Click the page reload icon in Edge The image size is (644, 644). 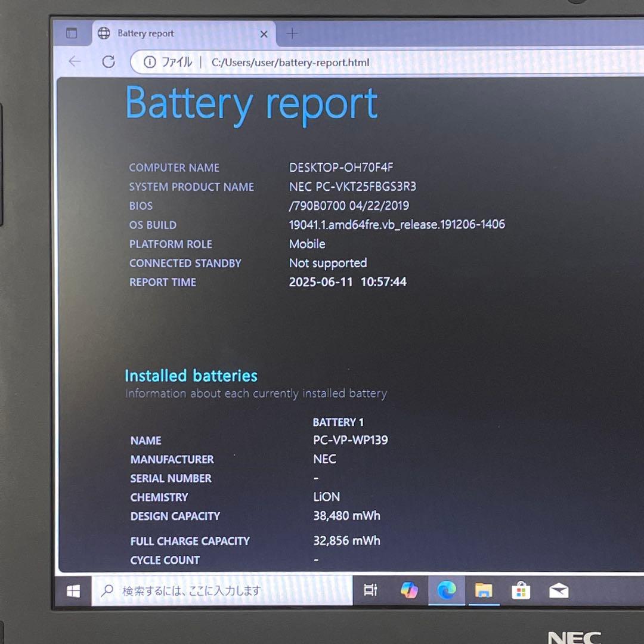coord(109,62)
